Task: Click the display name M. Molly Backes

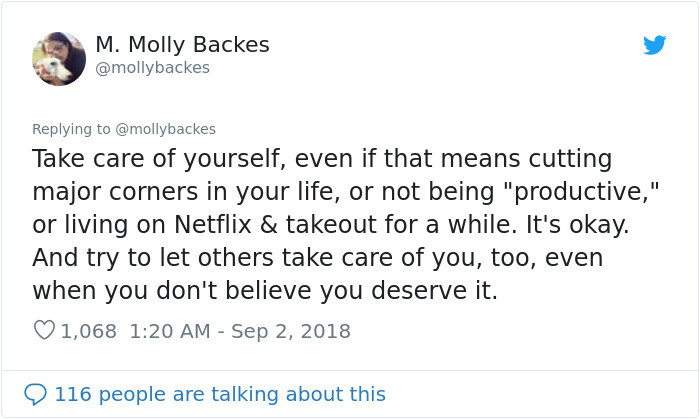Action: coord(182,45)
